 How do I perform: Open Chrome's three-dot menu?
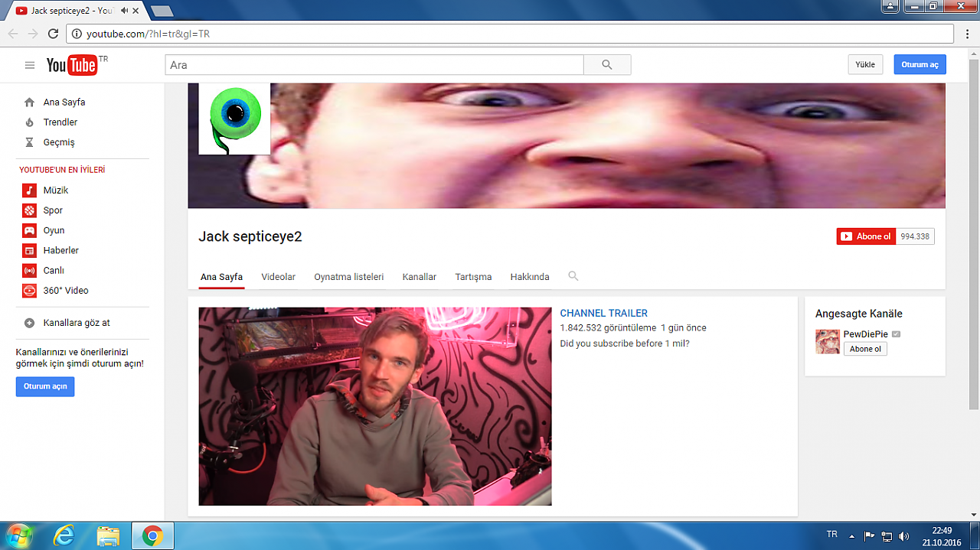(969, 34)
